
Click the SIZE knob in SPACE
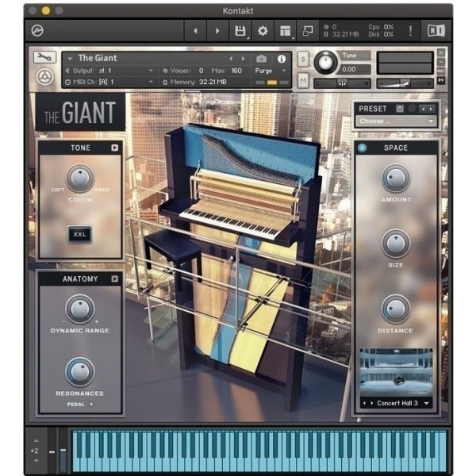(x=396, y=244)
